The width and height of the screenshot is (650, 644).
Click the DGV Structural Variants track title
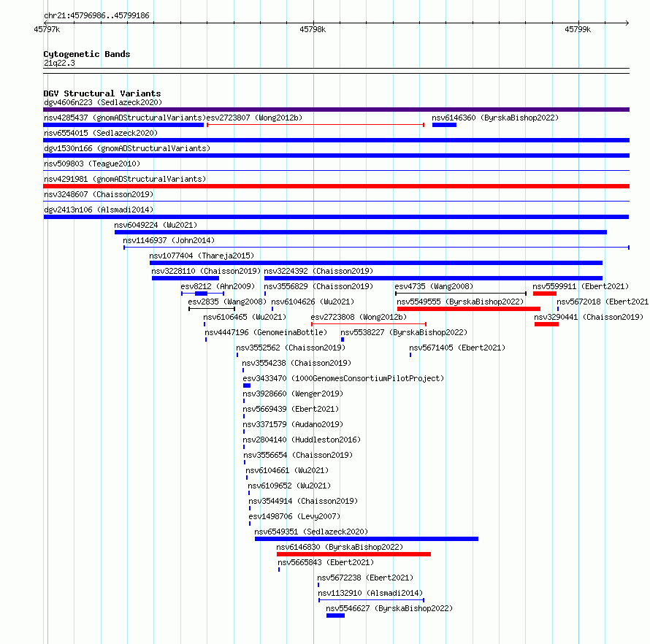click(x=102, y=93)
